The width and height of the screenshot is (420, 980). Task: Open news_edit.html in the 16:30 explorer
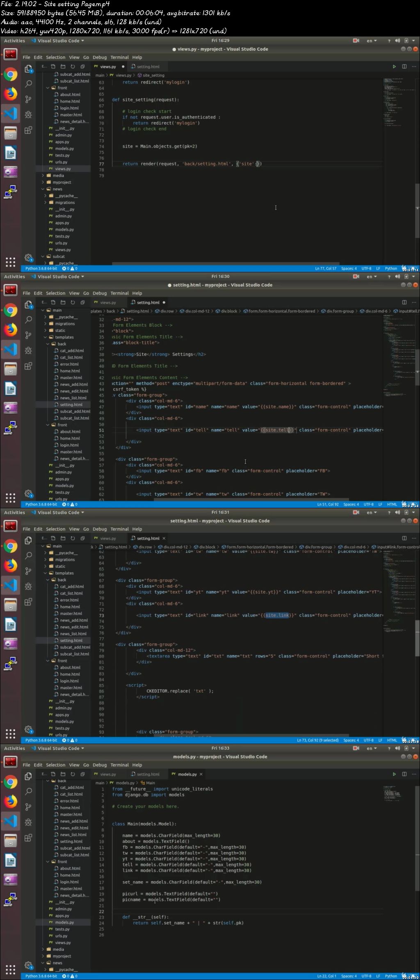point(74,391)
